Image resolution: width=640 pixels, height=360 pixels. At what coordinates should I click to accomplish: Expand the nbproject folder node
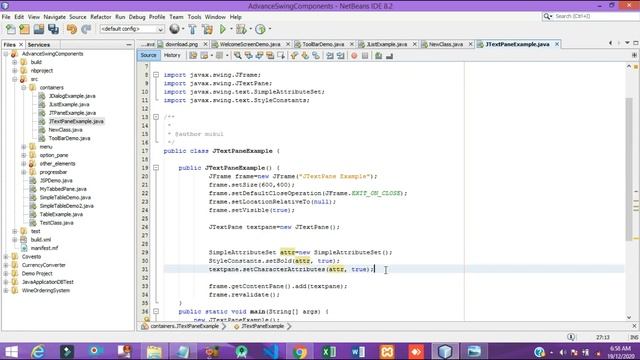15,71
